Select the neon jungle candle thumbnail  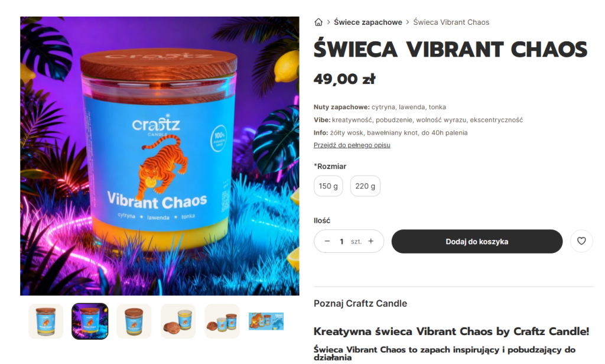tap(90, 321)
